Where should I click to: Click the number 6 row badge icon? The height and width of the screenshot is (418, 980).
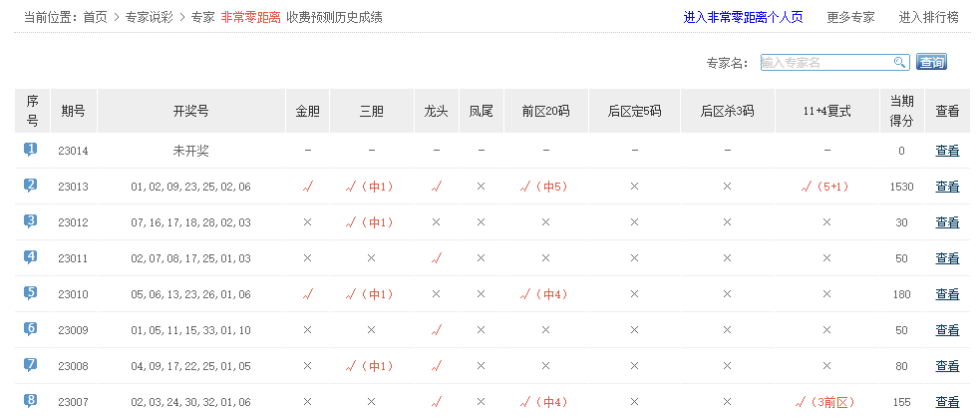pyautogui.click(x=31, y=329)
